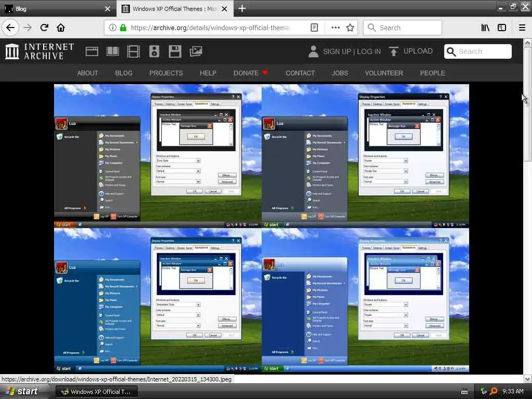Reload the current page
Image resolution: width=532 pixels, height=399 pixels.
tap(44, 28)
